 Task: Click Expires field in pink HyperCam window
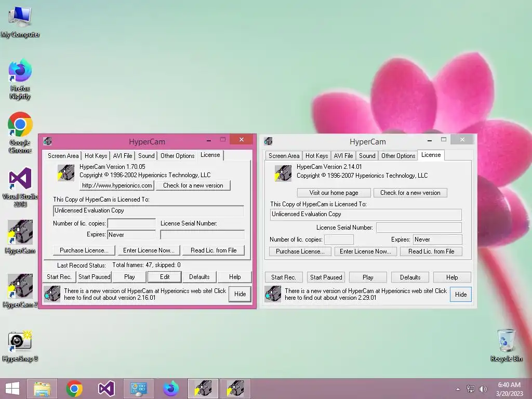pos(131,235)
